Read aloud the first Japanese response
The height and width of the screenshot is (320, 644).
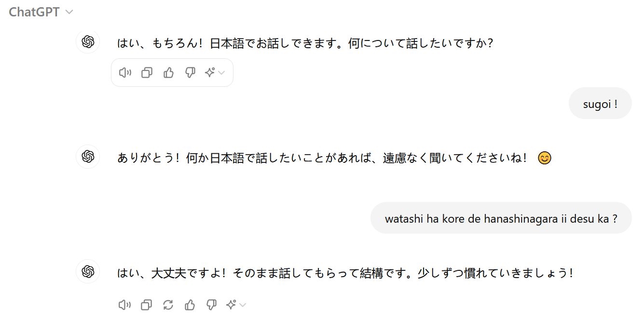[x=125, y=73]
